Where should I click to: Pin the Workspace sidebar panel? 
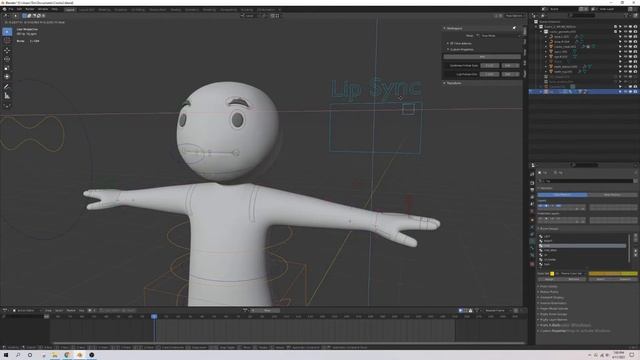pyautogui.click(x=514, y=28)
